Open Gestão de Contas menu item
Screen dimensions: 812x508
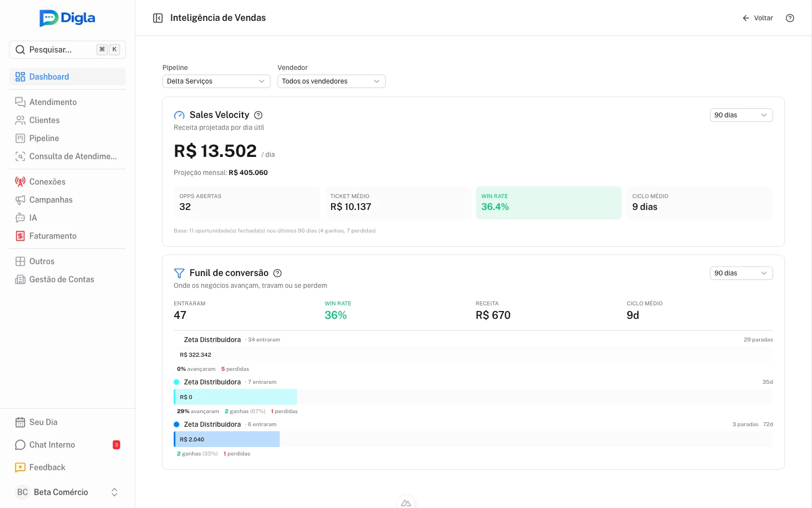tap(67, 279)
